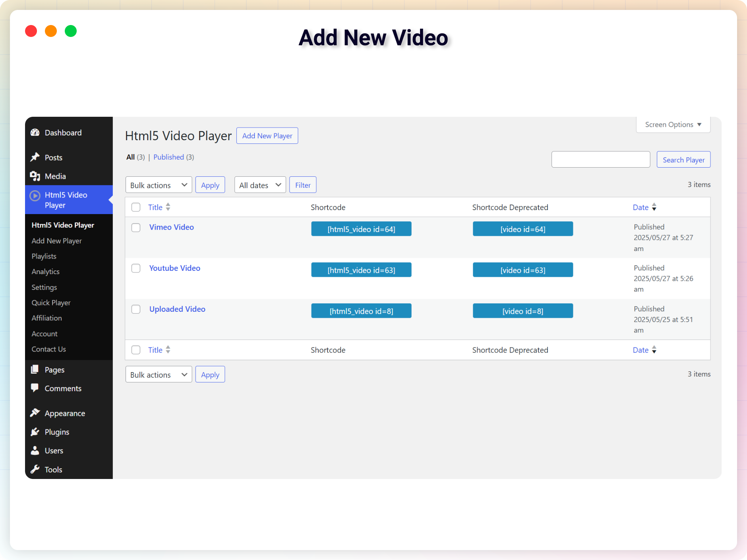Screen dimensions: 747x560
Task: Open the Youtube Video link
Action: (x=174, y=268)
